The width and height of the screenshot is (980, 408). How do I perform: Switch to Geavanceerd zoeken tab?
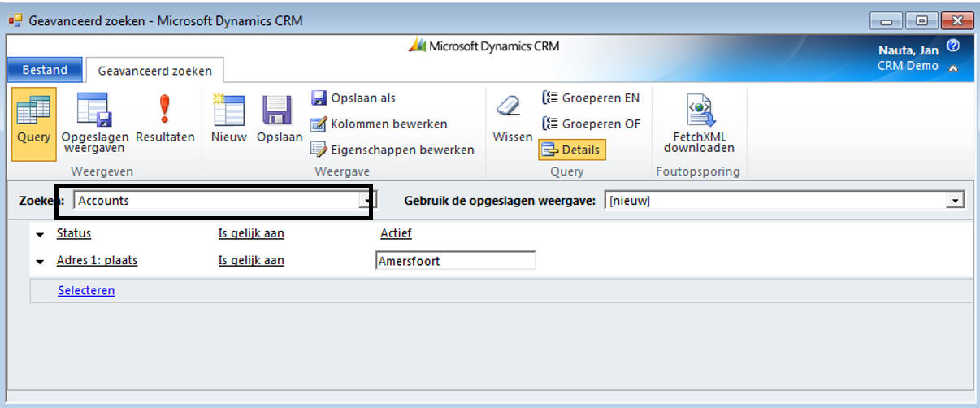pos(154,71)
